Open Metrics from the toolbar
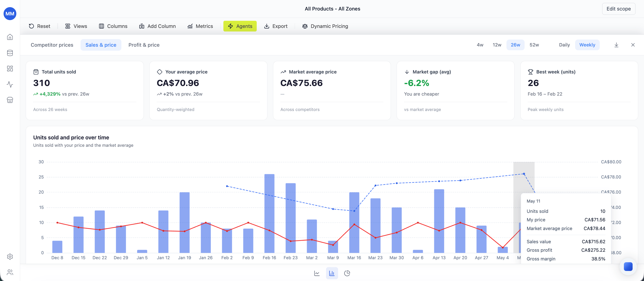The image size is (644, 281). pos(200,26)
